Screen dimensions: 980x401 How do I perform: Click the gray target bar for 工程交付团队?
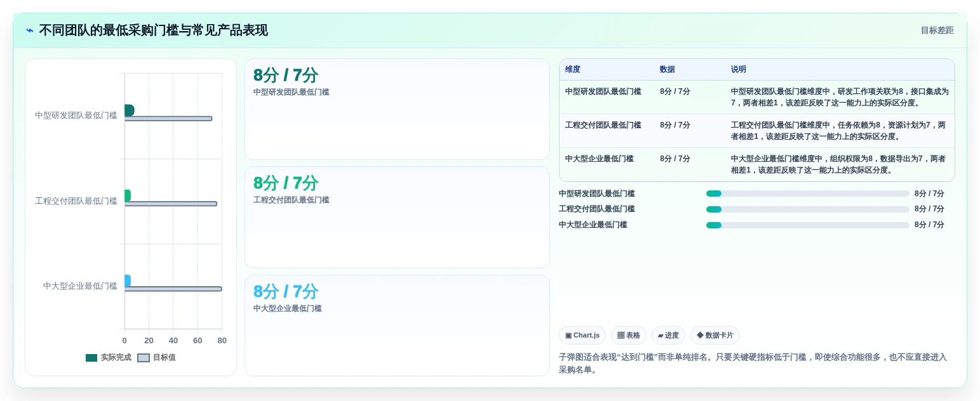pyautogui.click(x=171, y=204)
